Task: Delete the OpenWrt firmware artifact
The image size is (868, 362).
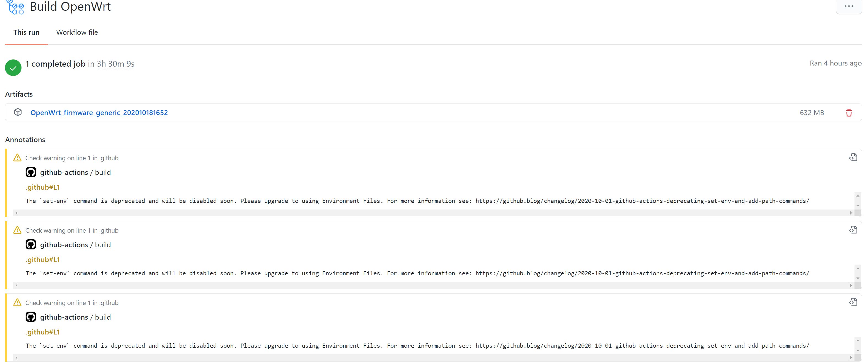Action: (848, 113)
